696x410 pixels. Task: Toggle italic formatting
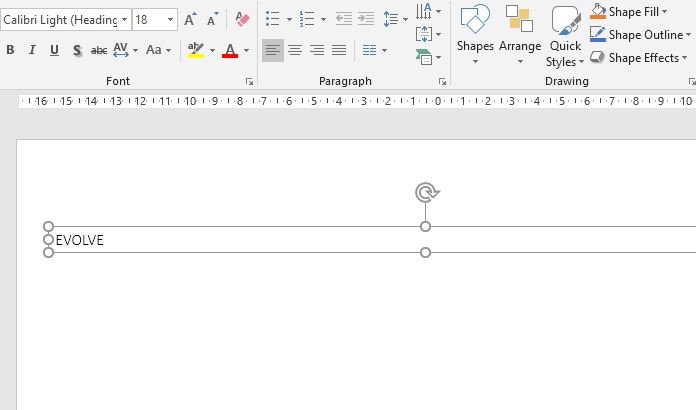pos(32,50)
